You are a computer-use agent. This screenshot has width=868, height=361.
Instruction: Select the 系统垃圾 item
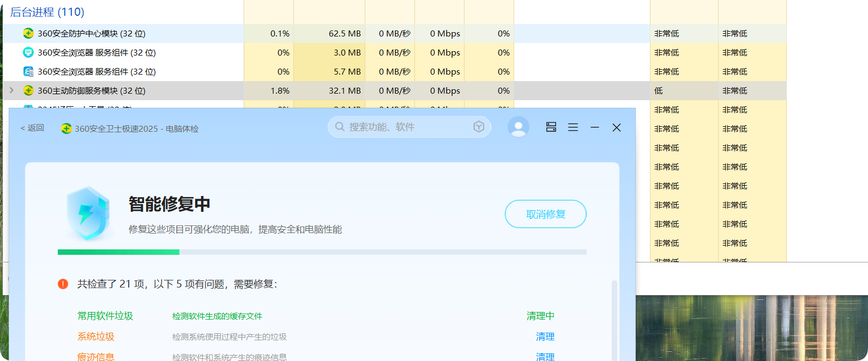coord(96,336)
